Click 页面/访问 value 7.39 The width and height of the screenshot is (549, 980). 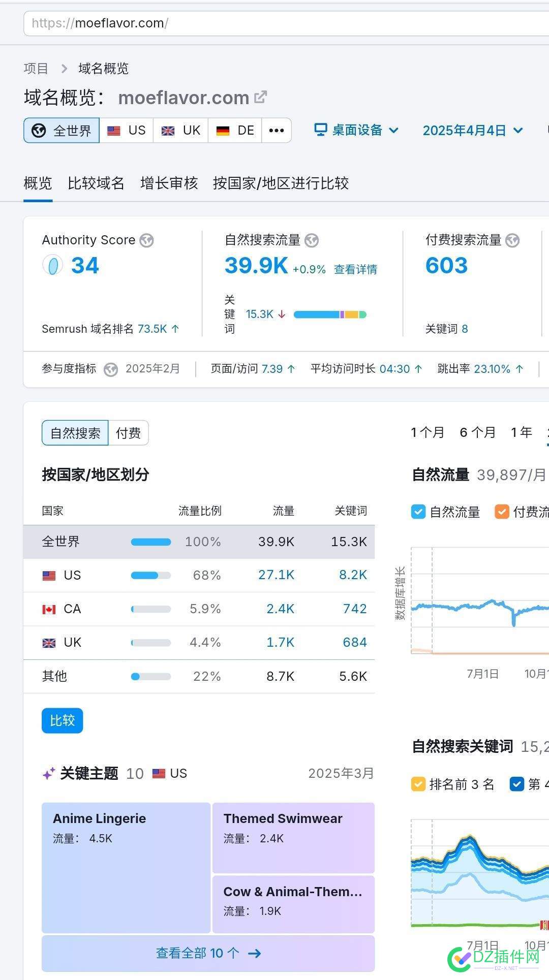point(272,369)
